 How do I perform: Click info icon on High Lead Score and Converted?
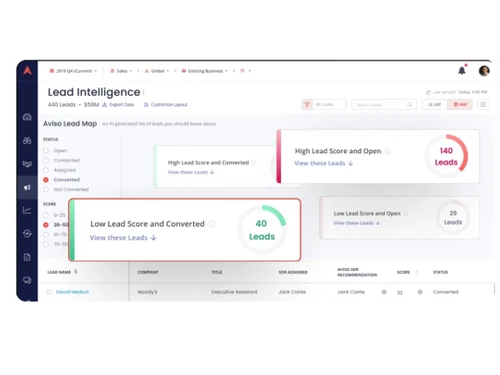[254, 163]
